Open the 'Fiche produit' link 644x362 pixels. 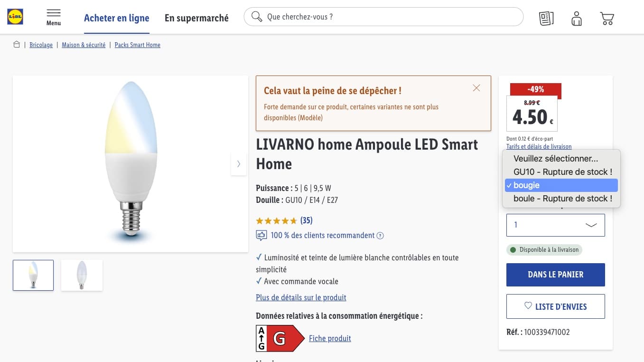pos(330,338)
